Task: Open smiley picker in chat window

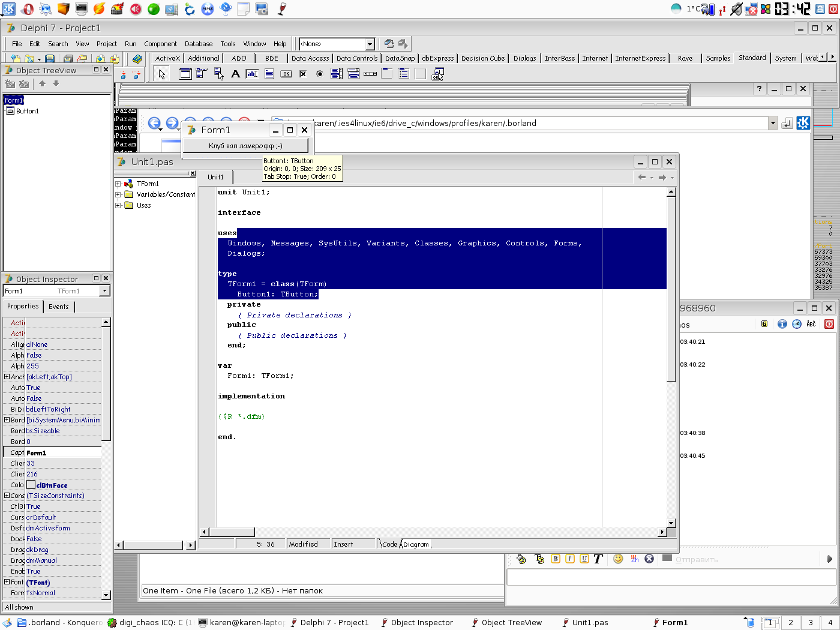Action: 618,559
